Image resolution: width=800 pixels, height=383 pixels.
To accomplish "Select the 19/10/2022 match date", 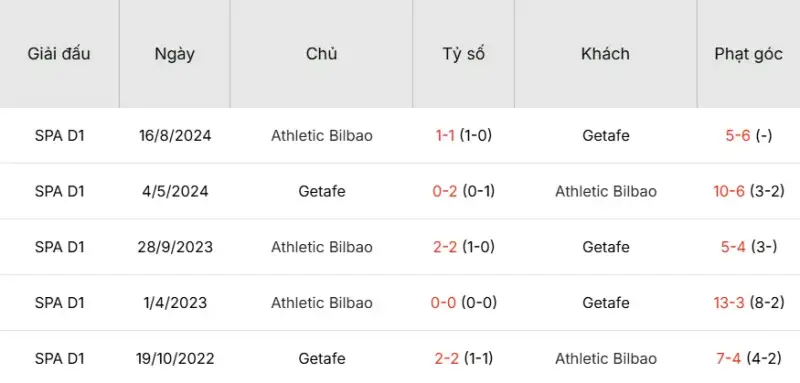I will point(174,359).
